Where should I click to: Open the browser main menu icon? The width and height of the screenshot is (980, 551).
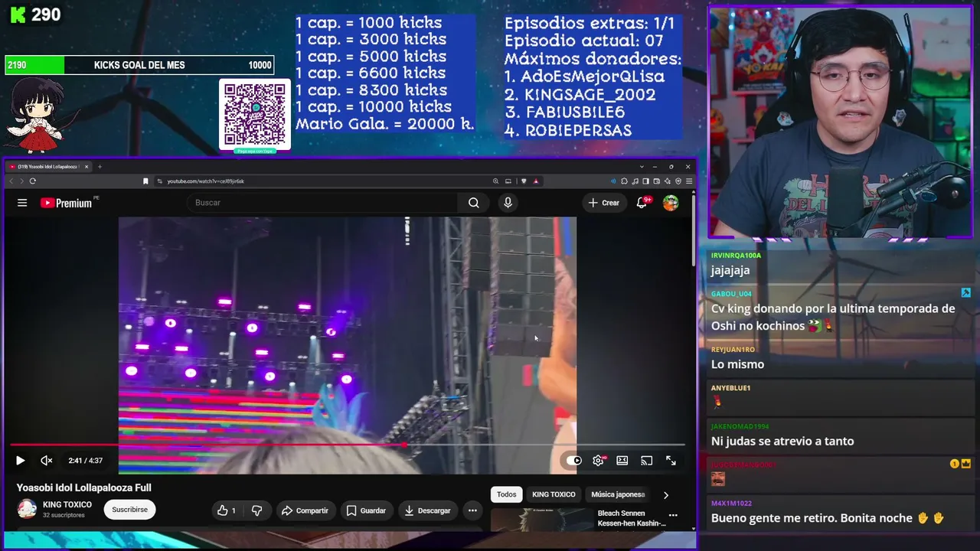click(x=689, y=181)
